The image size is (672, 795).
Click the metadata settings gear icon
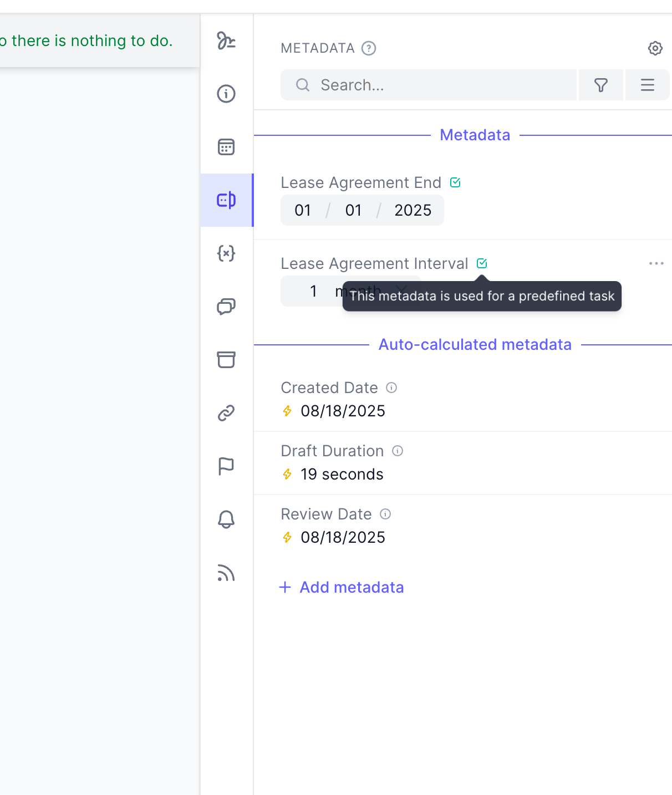[x=655, y=48]
